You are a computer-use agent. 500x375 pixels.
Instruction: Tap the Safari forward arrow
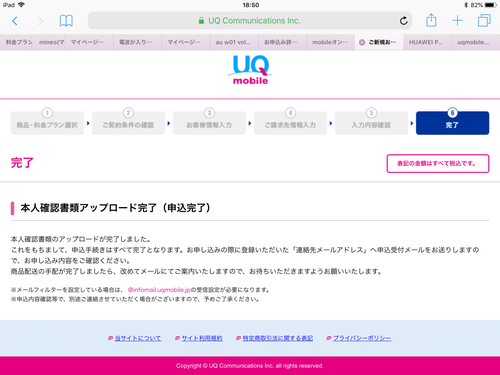[x=40, y=21]
